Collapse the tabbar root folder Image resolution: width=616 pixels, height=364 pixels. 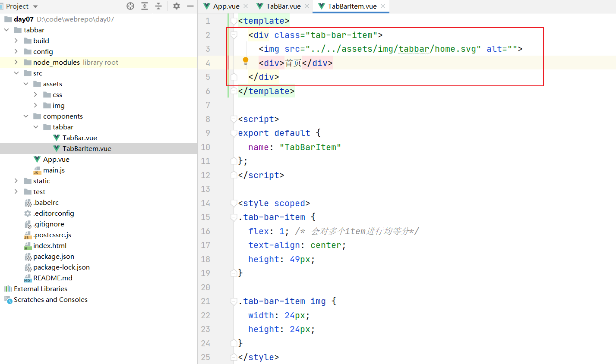coord(6,30)
